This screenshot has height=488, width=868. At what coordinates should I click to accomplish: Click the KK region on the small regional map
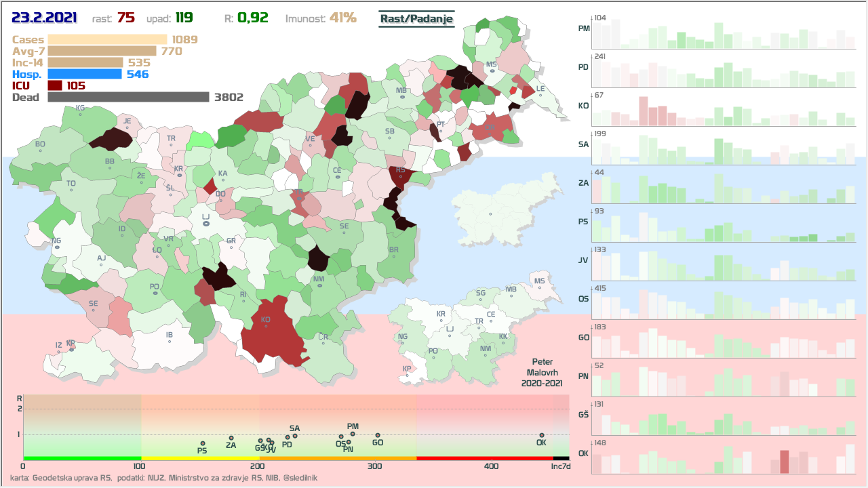(503, 337)
